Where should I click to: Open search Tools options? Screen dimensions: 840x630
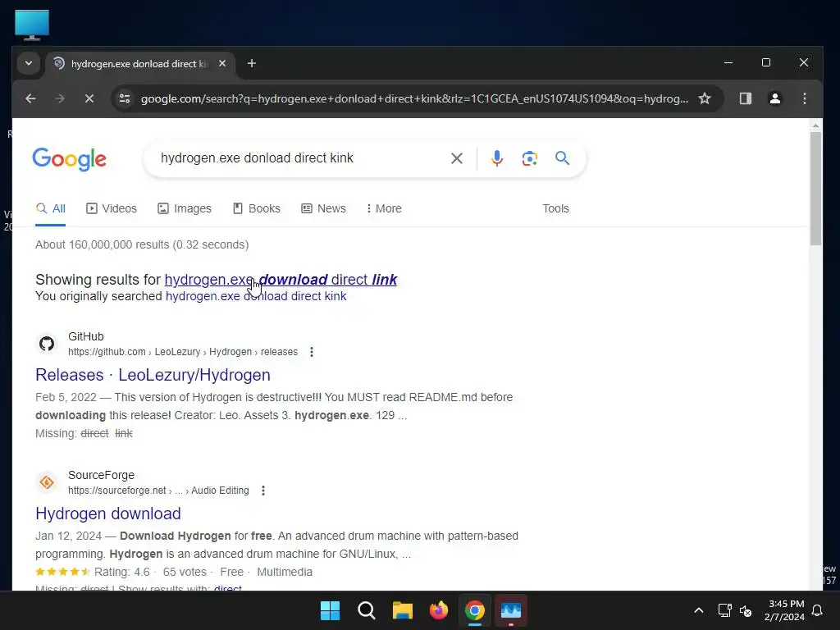[x=555, y=208]
